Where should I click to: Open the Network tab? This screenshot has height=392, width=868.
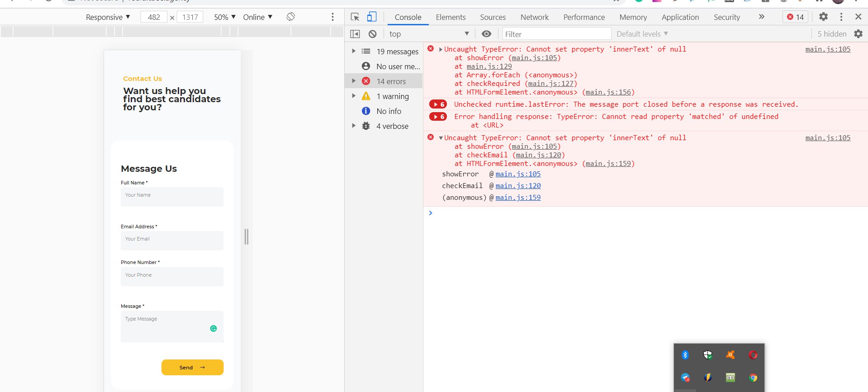(534, 17)
